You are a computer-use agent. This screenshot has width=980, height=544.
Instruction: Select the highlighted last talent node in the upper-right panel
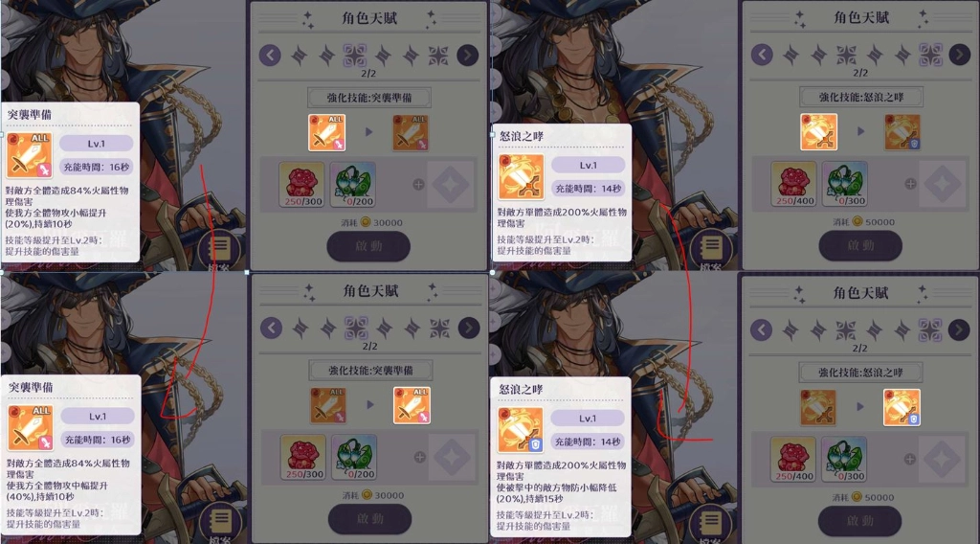tap(930, 55)
